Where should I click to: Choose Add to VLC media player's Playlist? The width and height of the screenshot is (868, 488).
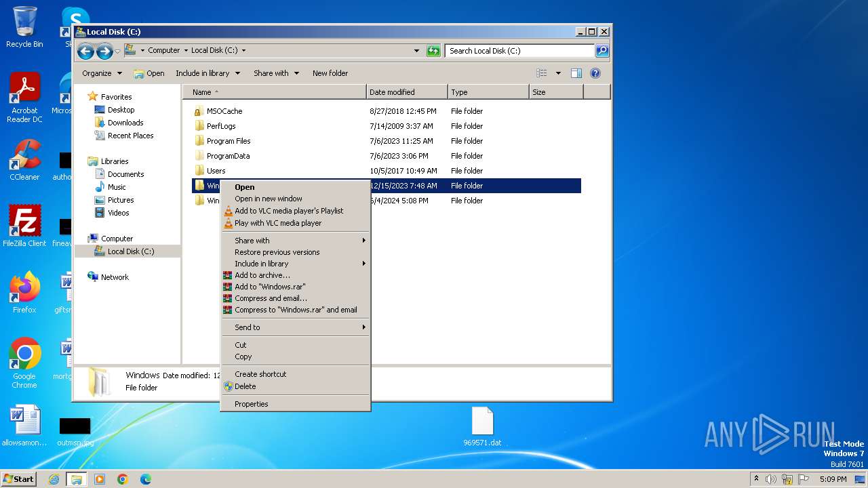tap(296, 211)
